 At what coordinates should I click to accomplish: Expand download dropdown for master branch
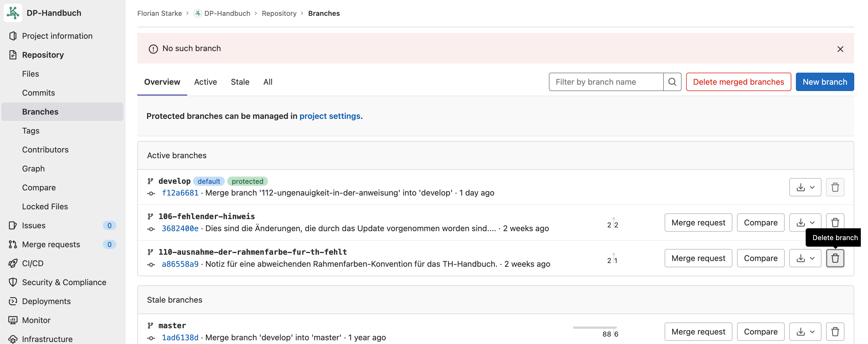[x=805, y=332]
